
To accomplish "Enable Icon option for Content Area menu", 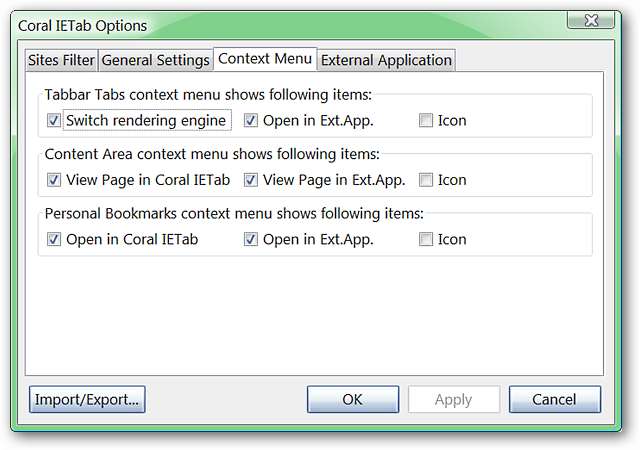I will click(x=426, y=180).
